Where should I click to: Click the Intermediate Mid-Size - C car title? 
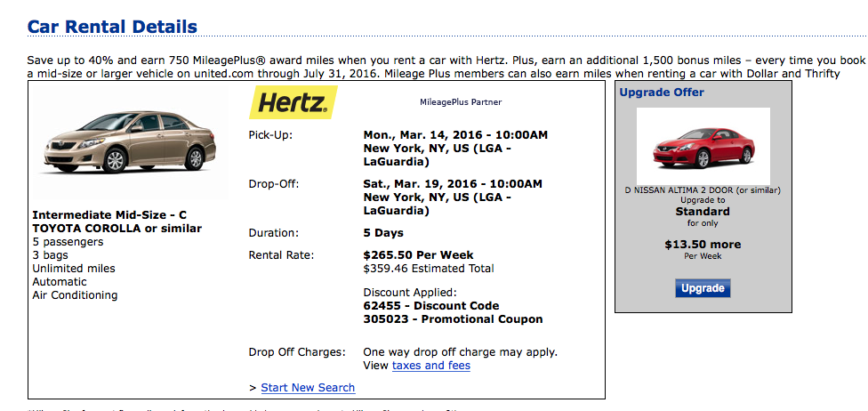109,215
